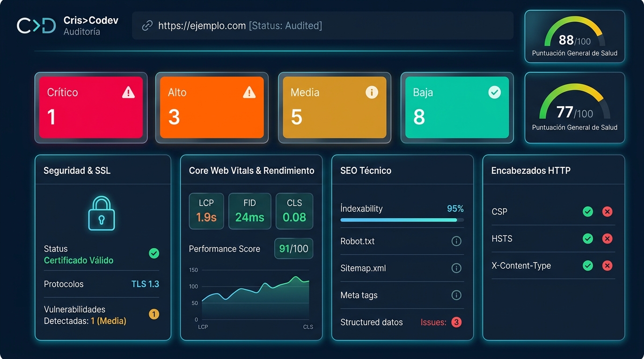
Task: Click the https://ejemplo.com URL field
Action: tap(323, 26)
